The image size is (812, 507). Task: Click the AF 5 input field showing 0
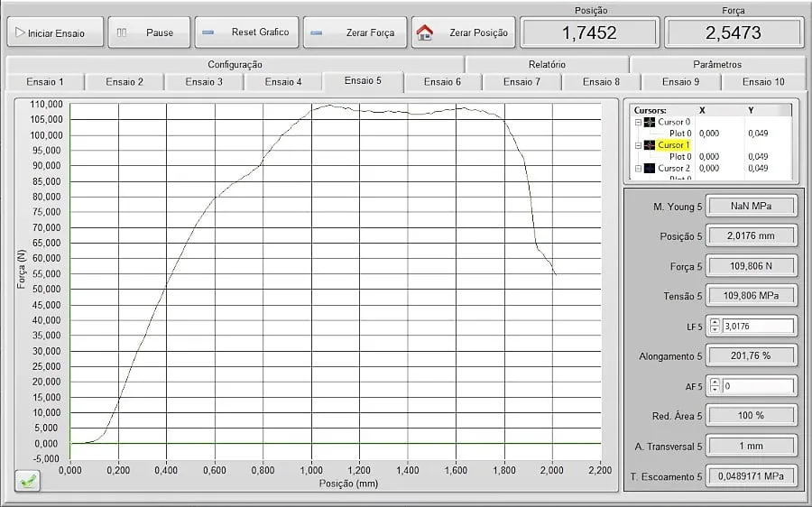point(758,386)
